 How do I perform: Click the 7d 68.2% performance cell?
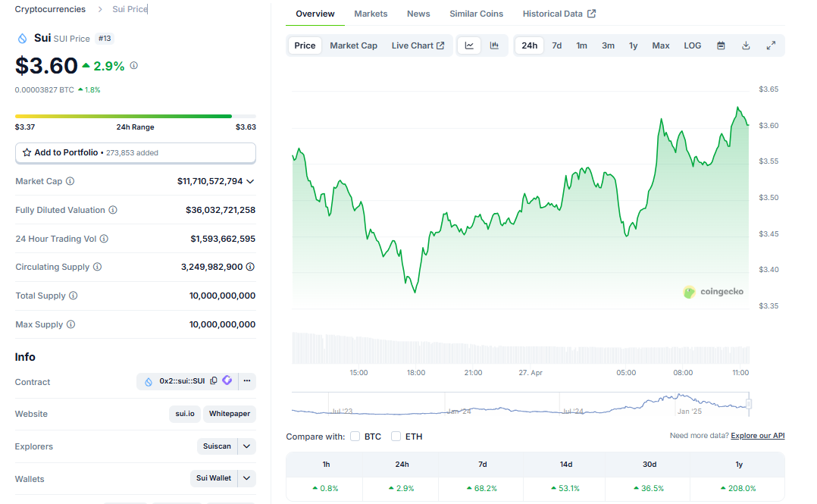483,488
